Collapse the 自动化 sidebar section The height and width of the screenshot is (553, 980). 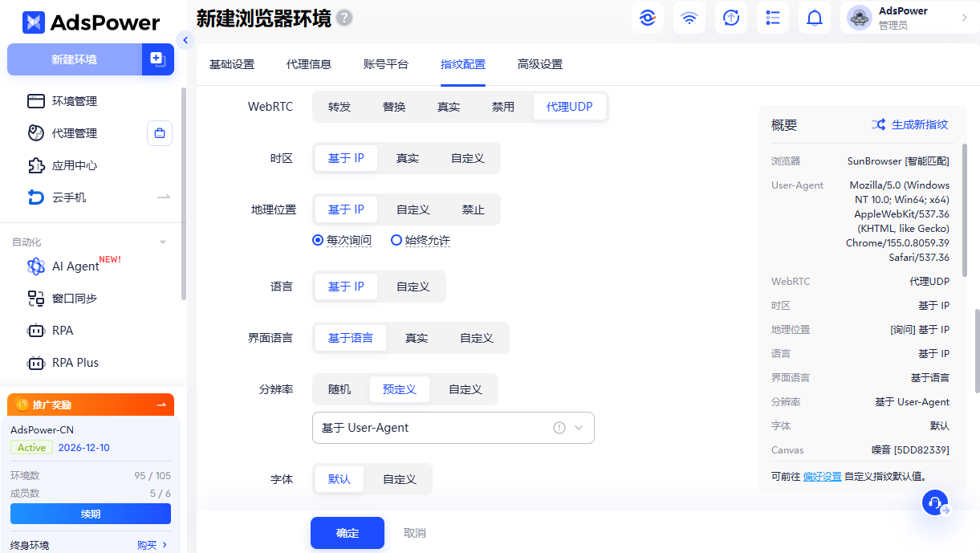[x=164, y=242]
